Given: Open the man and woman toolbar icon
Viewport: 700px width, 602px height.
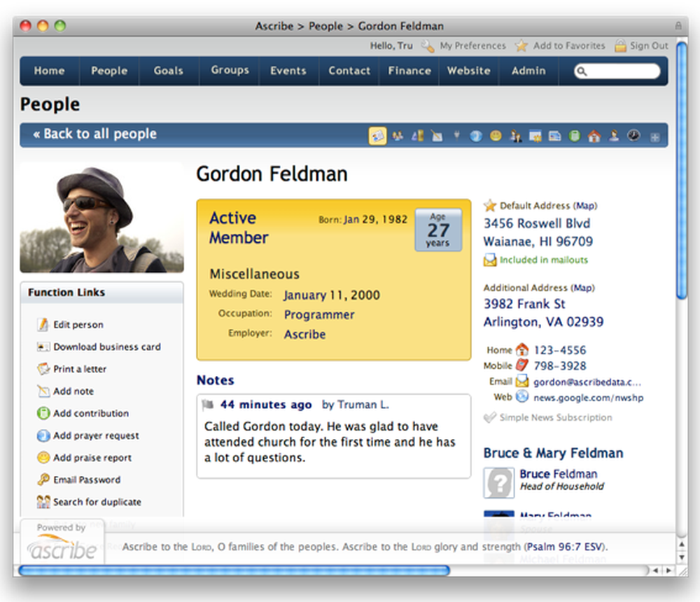Looking at the screenshot, I should click(x=516, y=136).
